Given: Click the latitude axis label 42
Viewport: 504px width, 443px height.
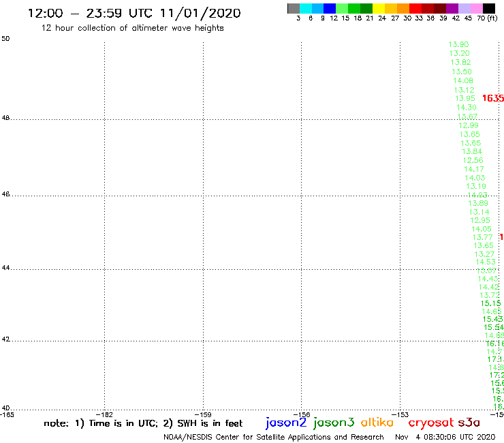Looking at the screenshot, I should point(5,339).
